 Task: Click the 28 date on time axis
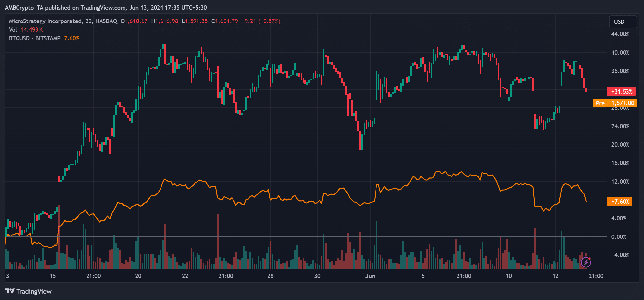(x=270, y=276)
